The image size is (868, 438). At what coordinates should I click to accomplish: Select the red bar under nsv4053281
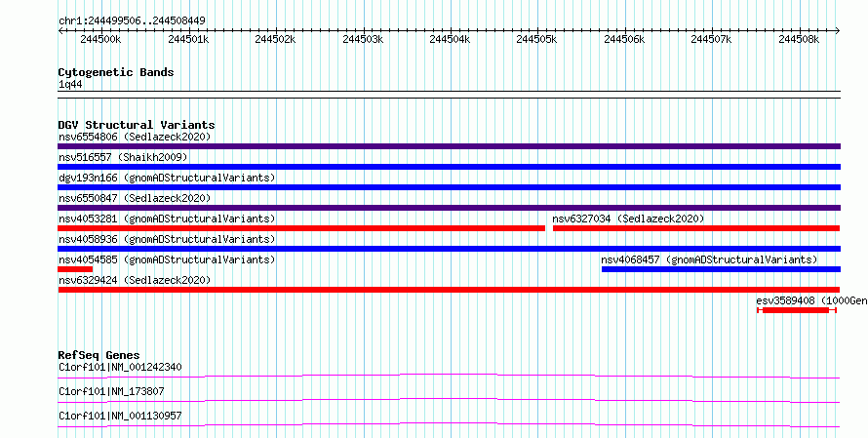point(301,228)
